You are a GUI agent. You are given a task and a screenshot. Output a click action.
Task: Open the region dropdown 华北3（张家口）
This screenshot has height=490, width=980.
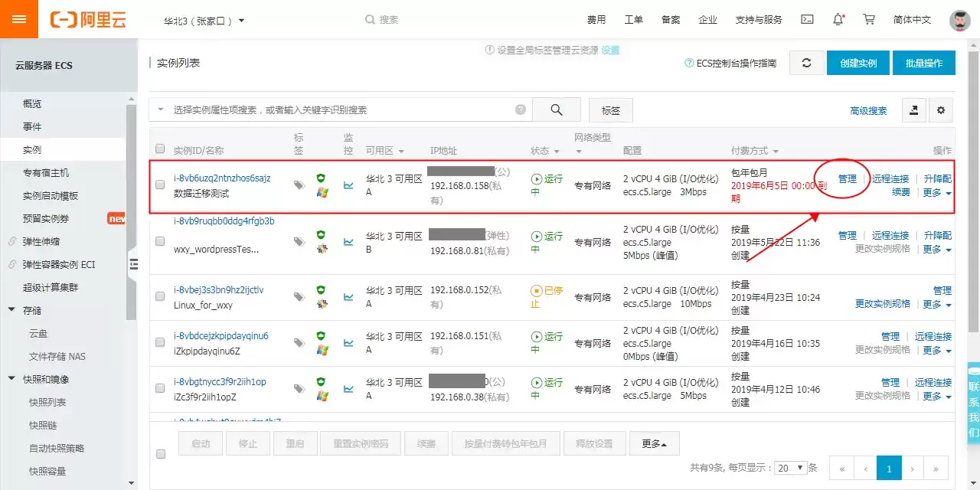tap(204, 20)
